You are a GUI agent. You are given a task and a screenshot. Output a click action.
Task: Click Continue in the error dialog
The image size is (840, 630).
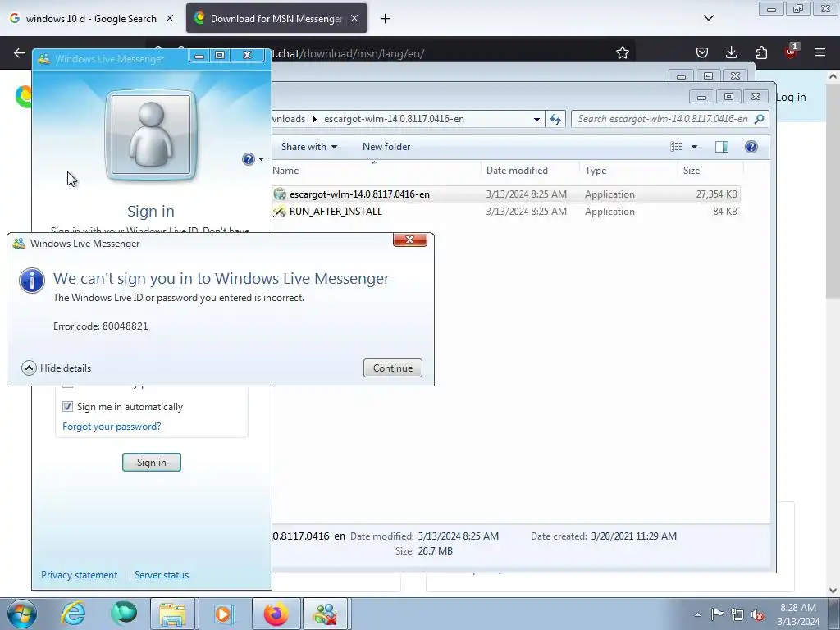(393, 368)
